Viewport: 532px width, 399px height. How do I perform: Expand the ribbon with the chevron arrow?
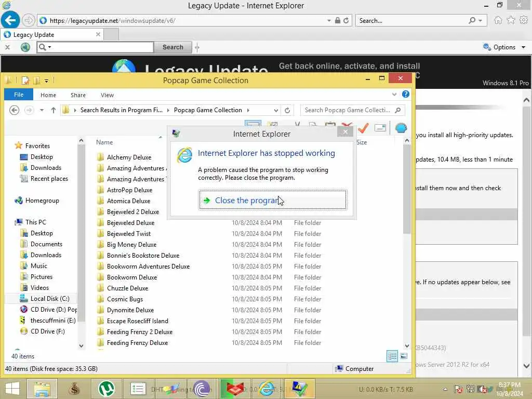(394, 95)
